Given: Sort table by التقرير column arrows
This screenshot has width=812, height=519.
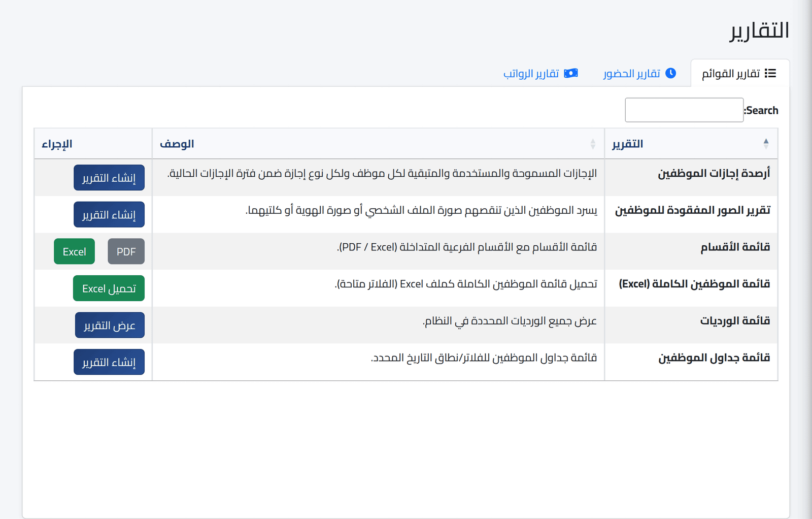Looking at the screenshot, I should pos(766,144).
